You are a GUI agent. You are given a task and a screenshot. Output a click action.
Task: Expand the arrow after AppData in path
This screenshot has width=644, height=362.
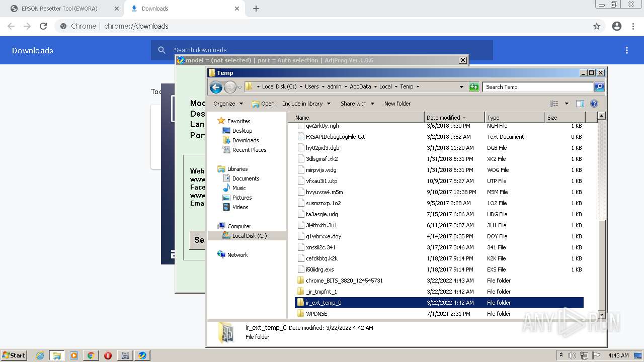coord(375,87)
